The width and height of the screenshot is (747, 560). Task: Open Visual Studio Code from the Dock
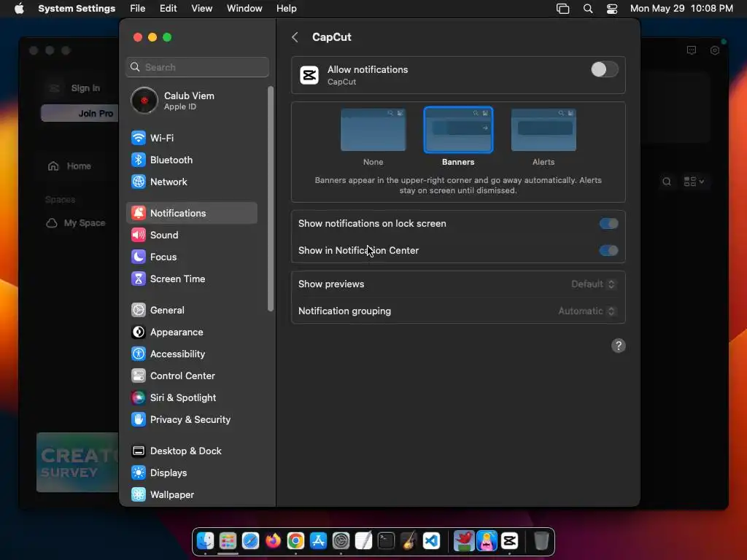[431, 541]
